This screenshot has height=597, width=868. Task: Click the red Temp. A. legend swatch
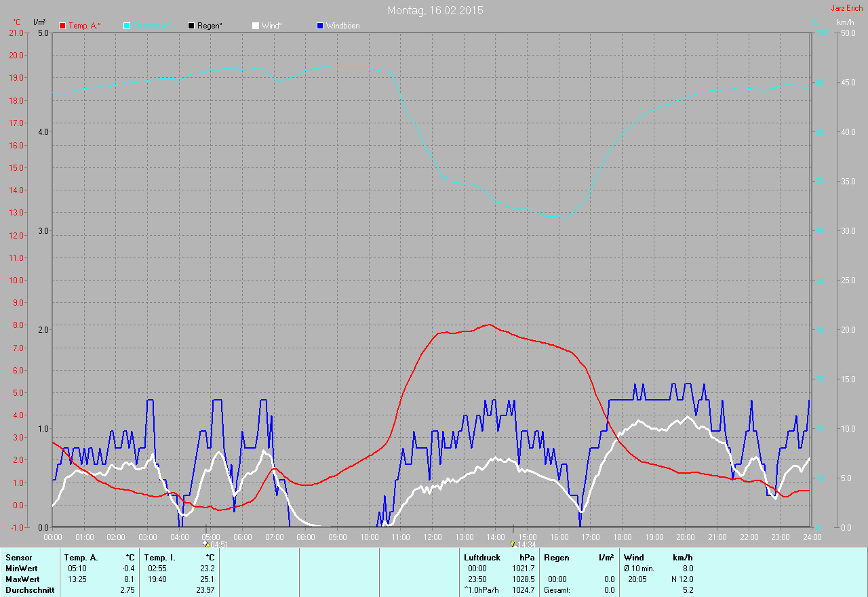click(63, 26)
